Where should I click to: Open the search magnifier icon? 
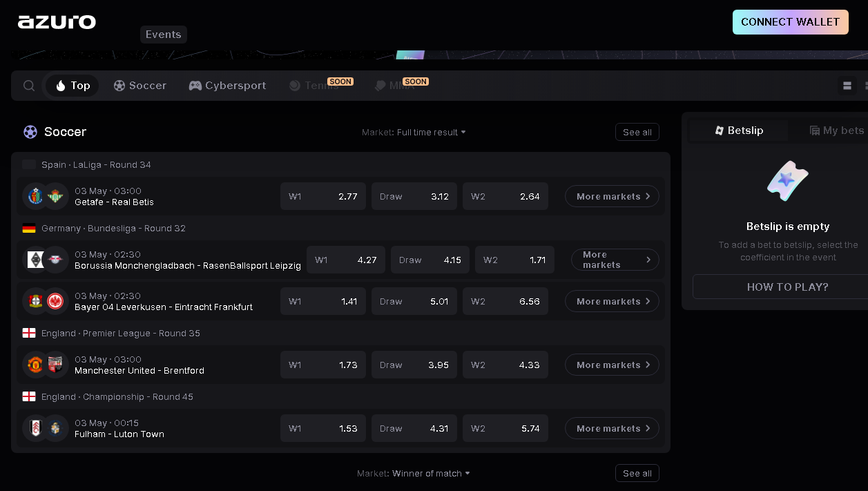(29, 86)
